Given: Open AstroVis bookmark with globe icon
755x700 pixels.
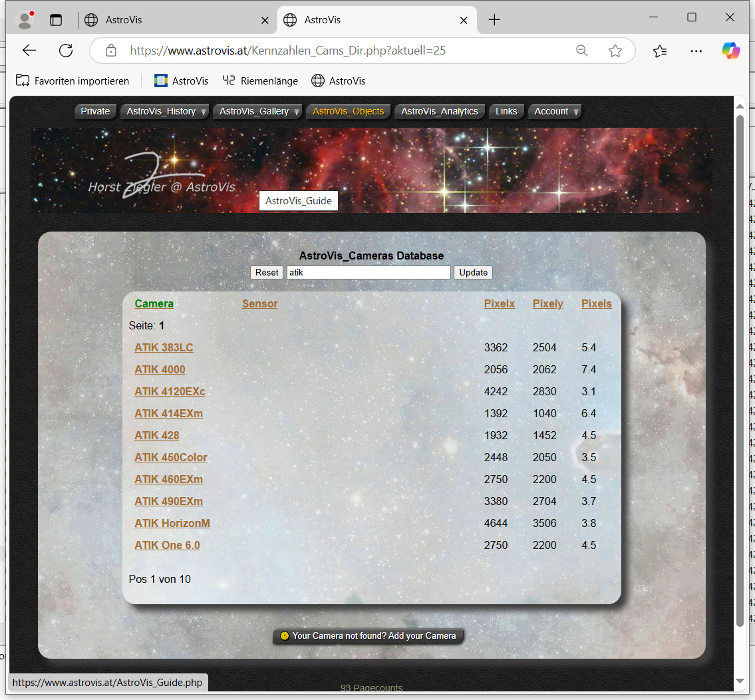Looking at the screenshot, I should pyautogui.click(x=339, y=81).
